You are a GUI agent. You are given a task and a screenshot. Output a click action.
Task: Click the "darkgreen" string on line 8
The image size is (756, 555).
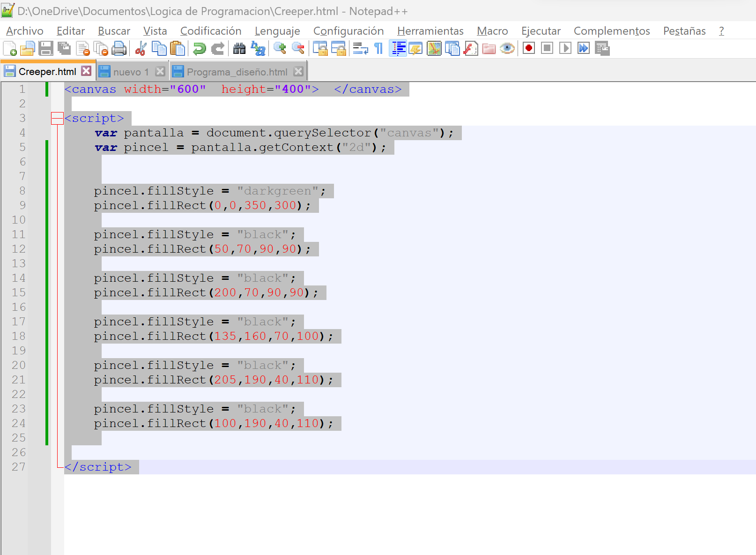[277, 191]
